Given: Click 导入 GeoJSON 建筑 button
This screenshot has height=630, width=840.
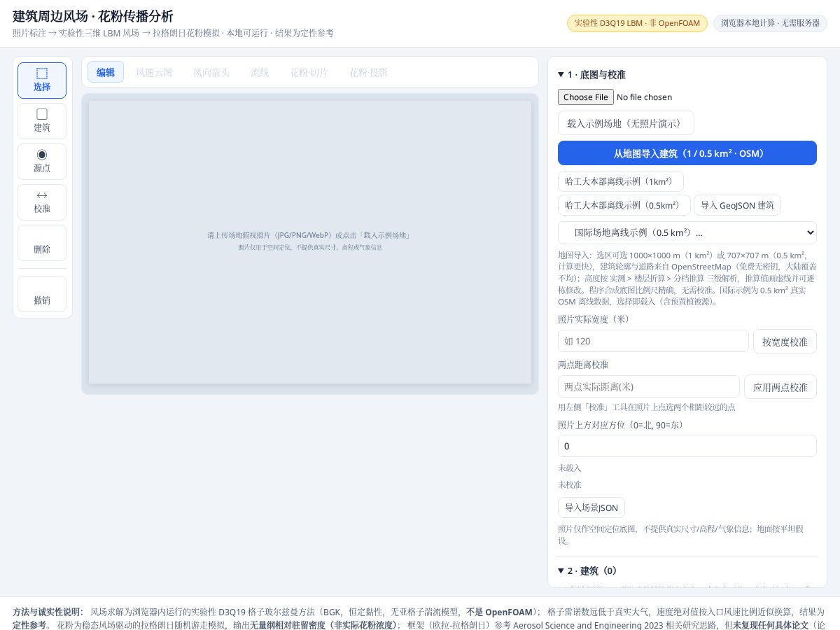Looking at the screenshot, I should tap(738, 205).
